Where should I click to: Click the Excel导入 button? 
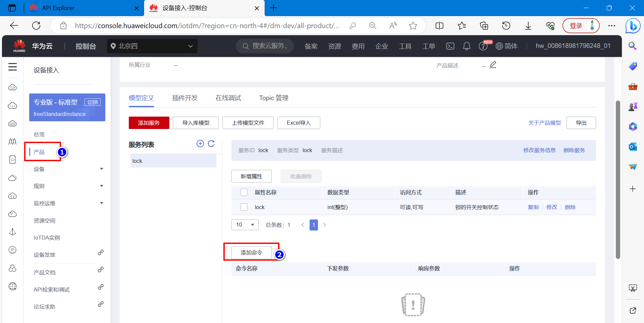click(299, 123)
